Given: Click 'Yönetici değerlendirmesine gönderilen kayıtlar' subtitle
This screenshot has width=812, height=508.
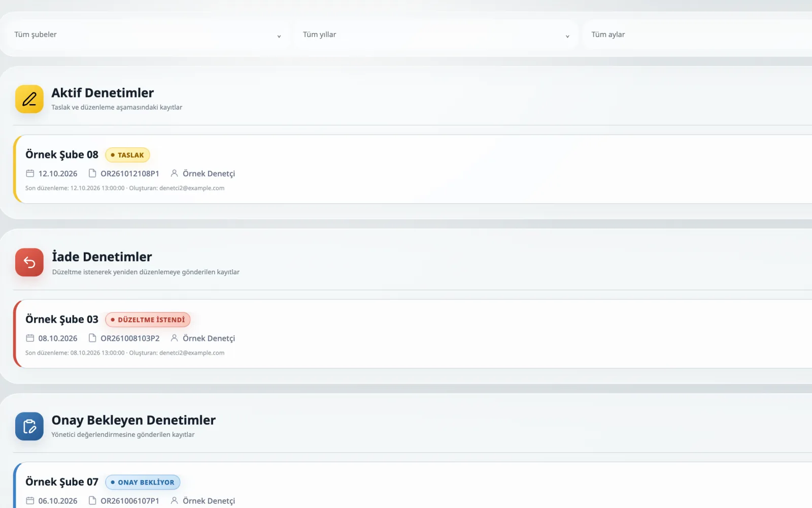Looking at the screenshot, I should [123, 434].
